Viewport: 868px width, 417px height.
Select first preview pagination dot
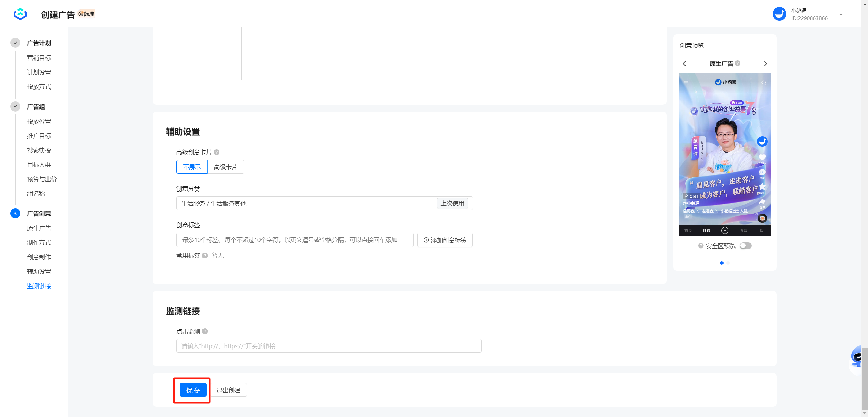pos(721,263)
